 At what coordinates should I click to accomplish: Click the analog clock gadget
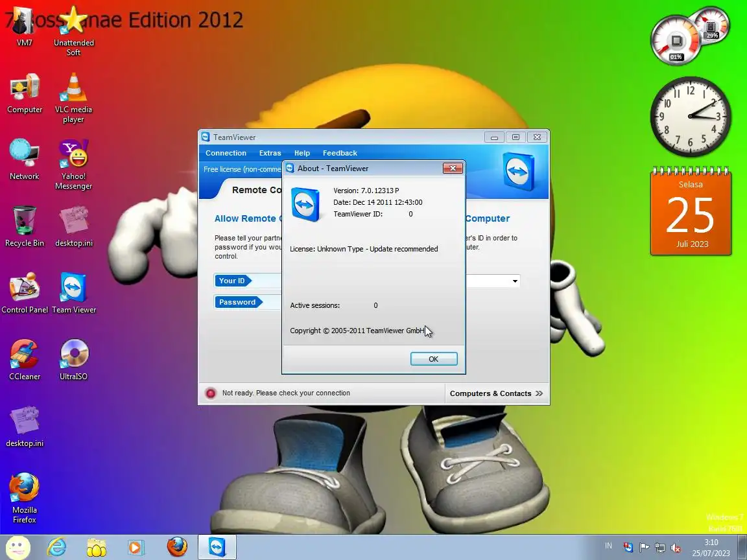pos(691,116)
